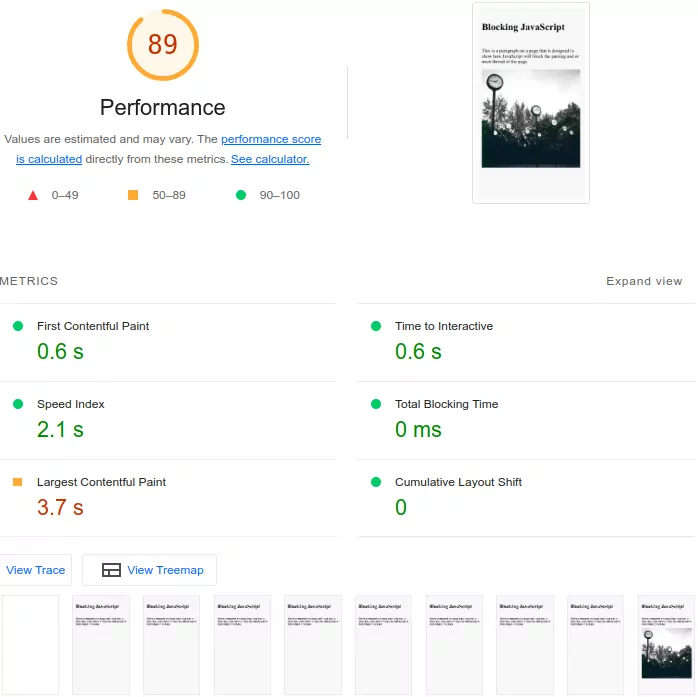The height and width of the screenshot is (697, 698).
Task: Click the orange square 50–89 legend icon
Action: tap(133, 195)
